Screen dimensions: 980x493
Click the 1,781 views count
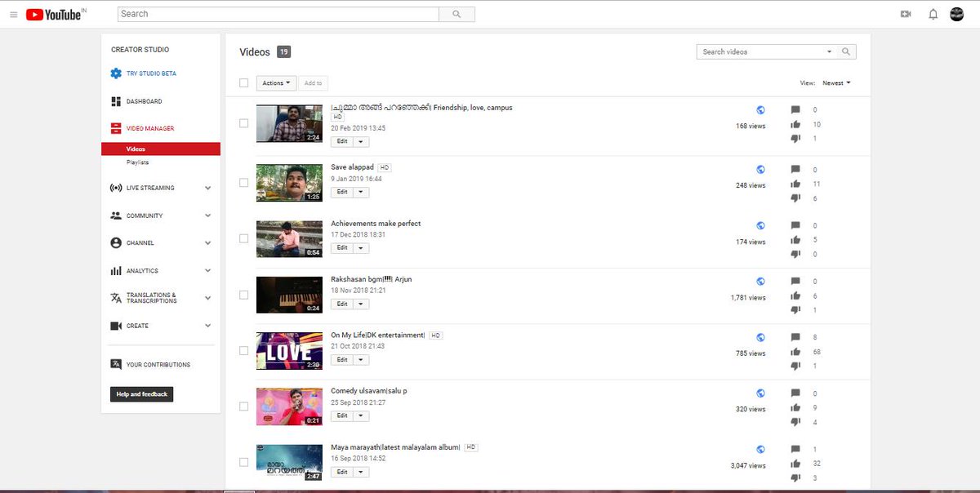click(748, 298)
